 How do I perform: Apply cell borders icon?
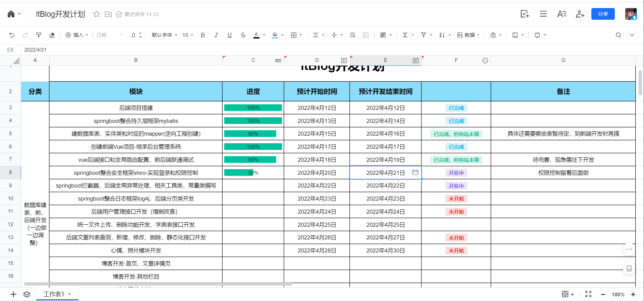(x=294, y=35)
